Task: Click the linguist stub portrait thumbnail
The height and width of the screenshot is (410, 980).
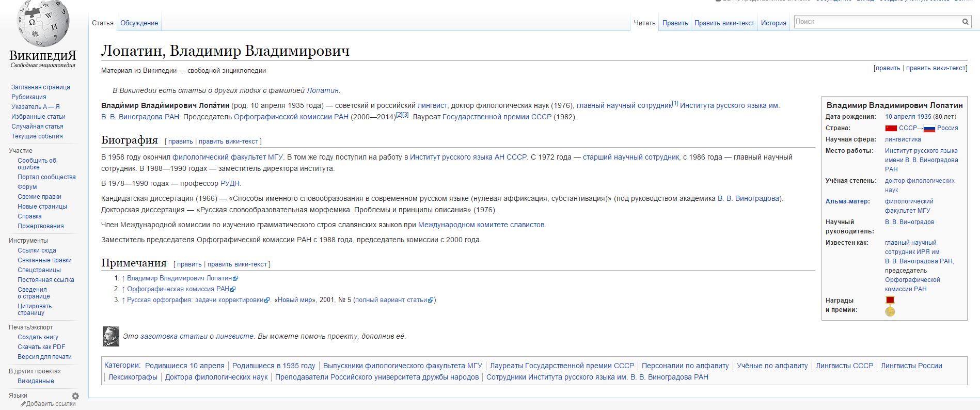Action: tap(111, 336)
